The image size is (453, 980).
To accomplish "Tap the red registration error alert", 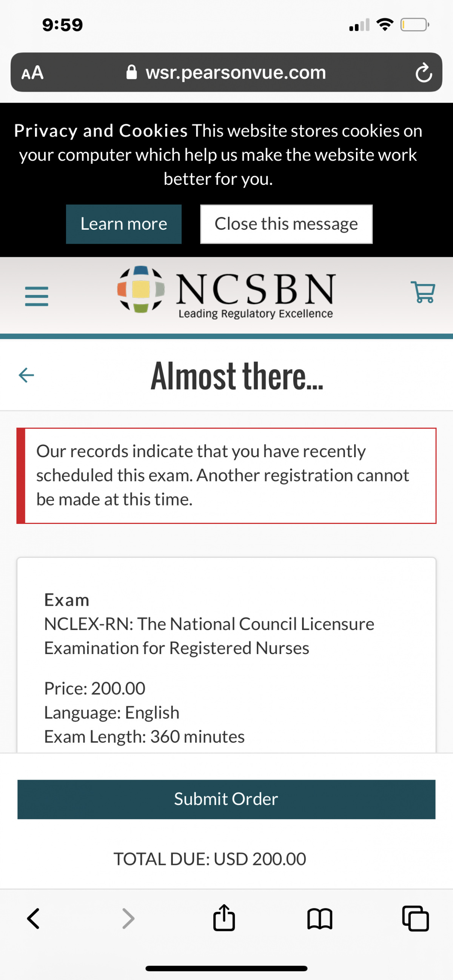I will coord(226,476).
